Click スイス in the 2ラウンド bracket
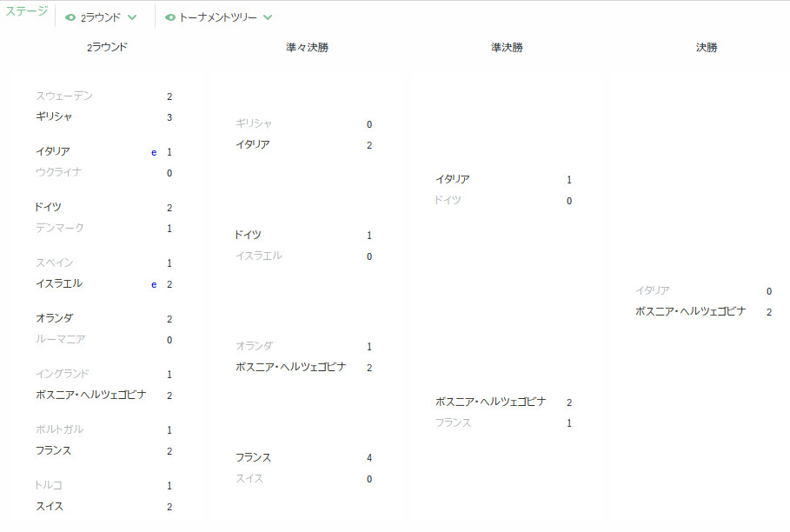The image size is (790, 532). (x=50, y=506)
